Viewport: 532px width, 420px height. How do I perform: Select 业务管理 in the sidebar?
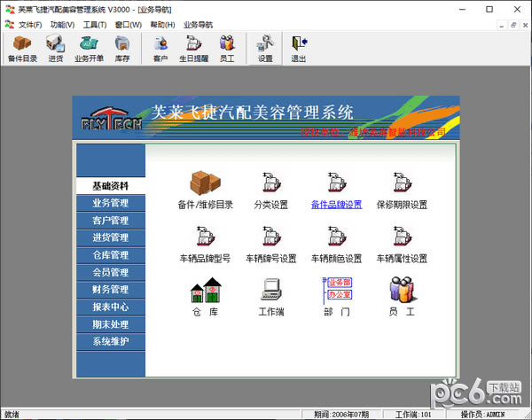[x=110, y=203]
